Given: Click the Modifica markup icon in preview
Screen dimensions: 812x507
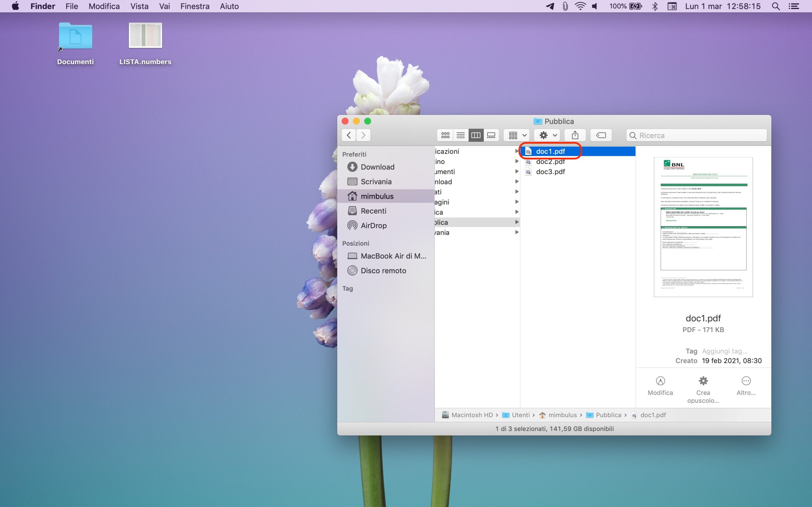Looking at the screenshot, I should click(x=660, y=381).
